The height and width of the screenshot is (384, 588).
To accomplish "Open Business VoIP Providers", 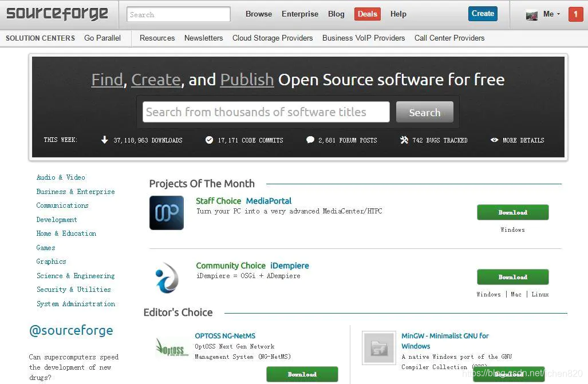I will (x=364, y=38).
